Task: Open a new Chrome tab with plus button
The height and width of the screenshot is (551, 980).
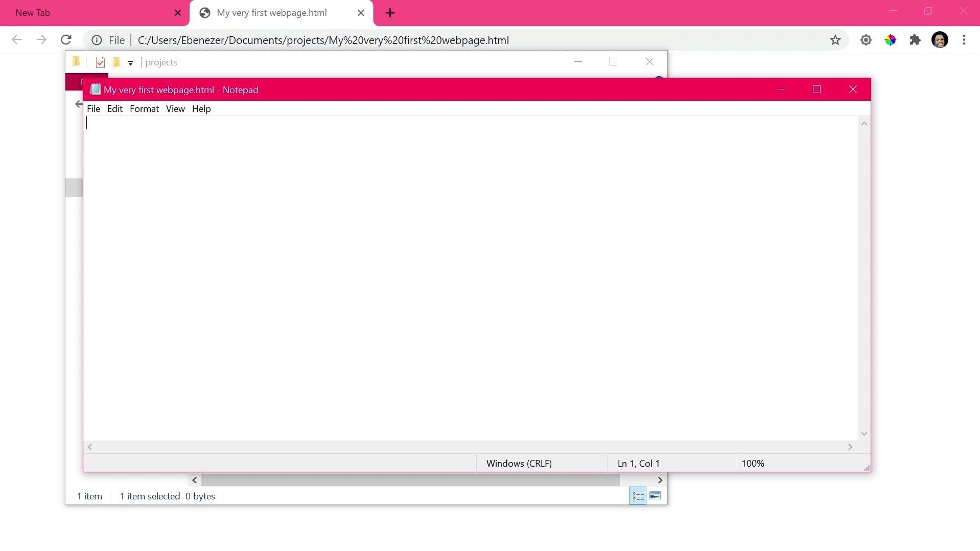Action: pyautogui.click(x=390, y=13)
